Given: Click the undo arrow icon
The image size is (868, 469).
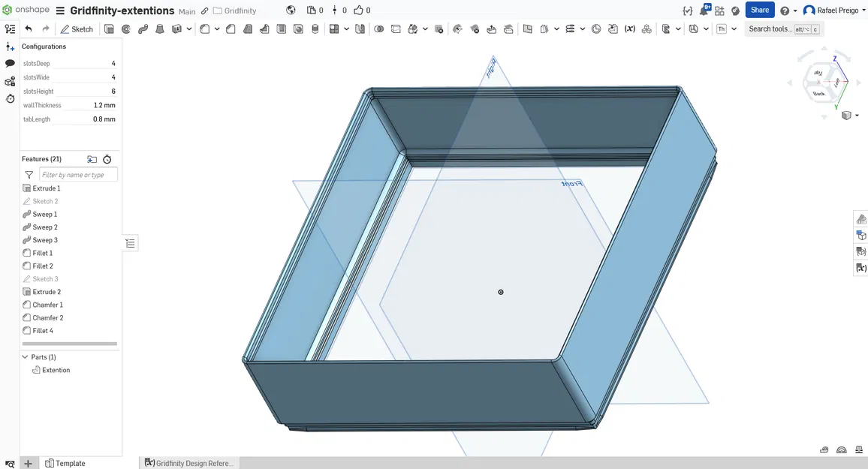Looking at the screenshot, I should tap(29, 29).
